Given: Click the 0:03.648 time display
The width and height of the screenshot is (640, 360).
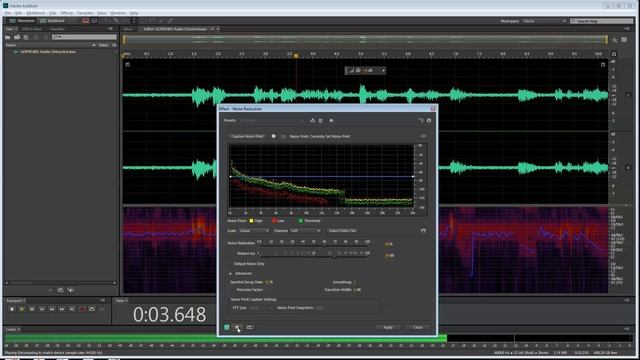Looking at the screenshot, I should pos(169,315).
